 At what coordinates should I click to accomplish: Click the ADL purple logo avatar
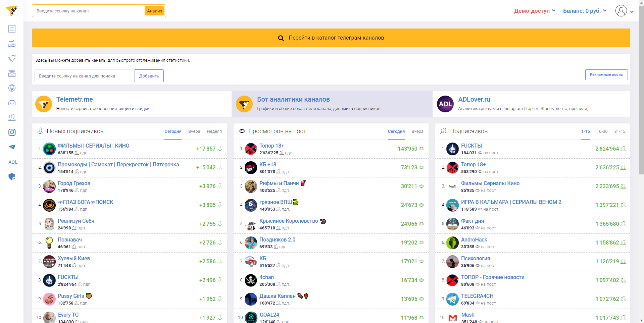point(445,104)
